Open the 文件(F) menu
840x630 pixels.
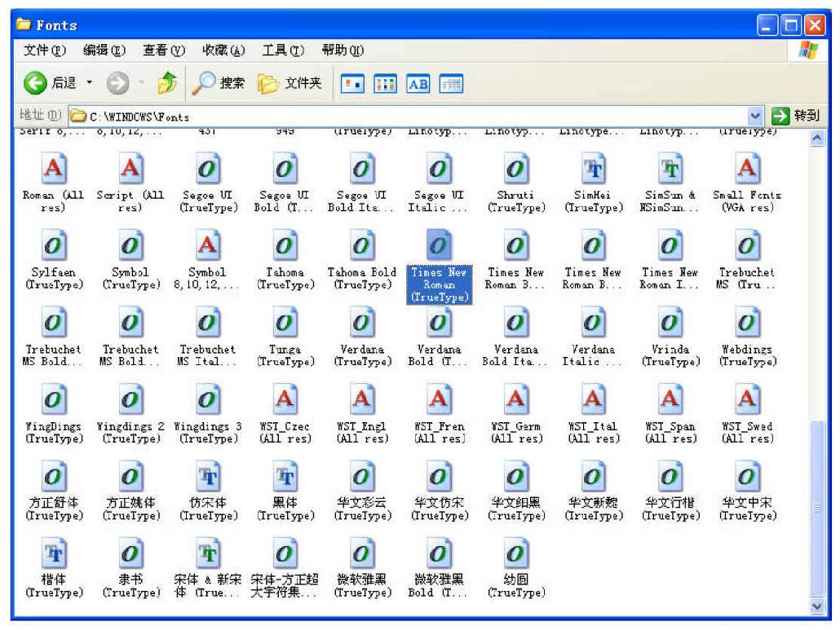click(45, 51)
